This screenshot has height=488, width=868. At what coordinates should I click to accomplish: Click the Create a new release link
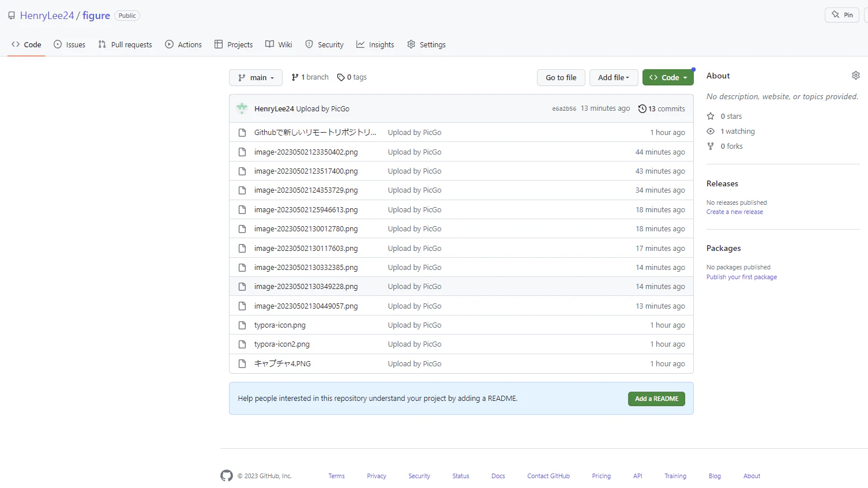tap(735, 212)
